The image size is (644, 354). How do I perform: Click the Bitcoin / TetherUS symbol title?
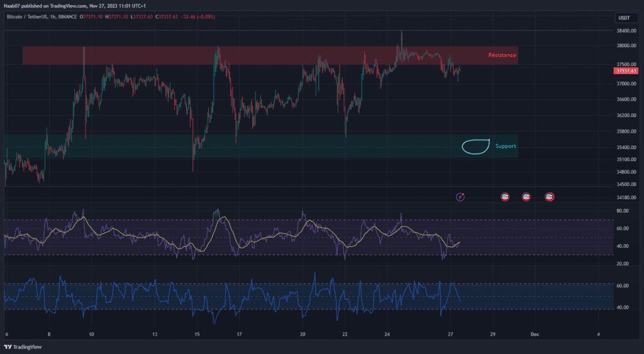tap(27, 17)
